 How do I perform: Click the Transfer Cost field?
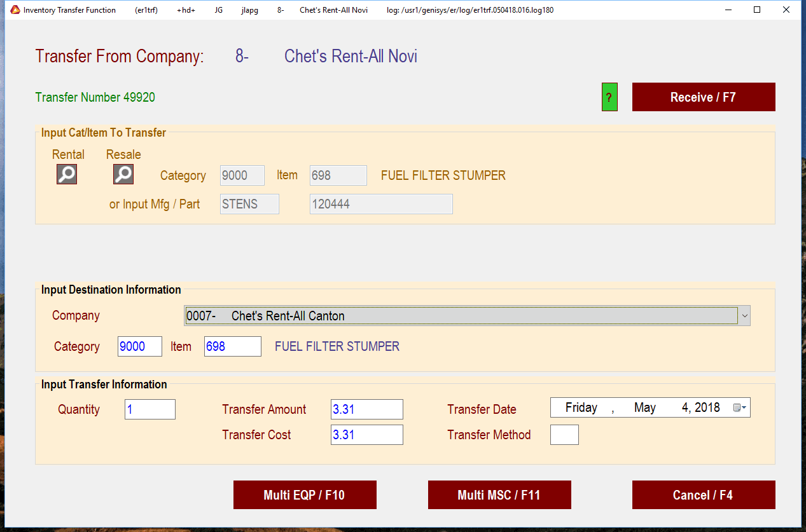367,435
